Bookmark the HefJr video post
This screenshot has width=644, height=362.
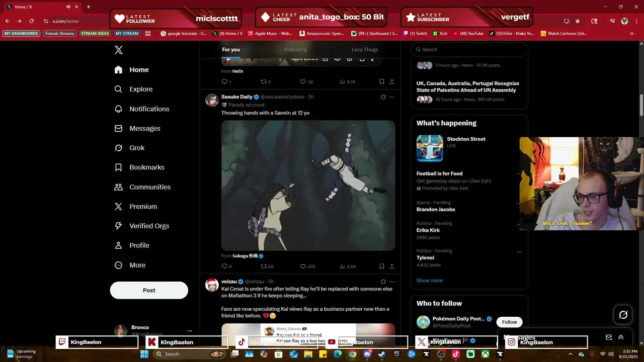pyautogui.click(x=382, y=81)
